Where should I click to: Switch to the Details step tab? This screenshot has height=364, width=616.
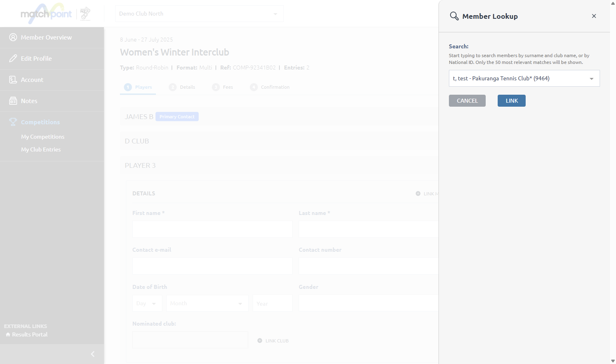tap(182, 87)
